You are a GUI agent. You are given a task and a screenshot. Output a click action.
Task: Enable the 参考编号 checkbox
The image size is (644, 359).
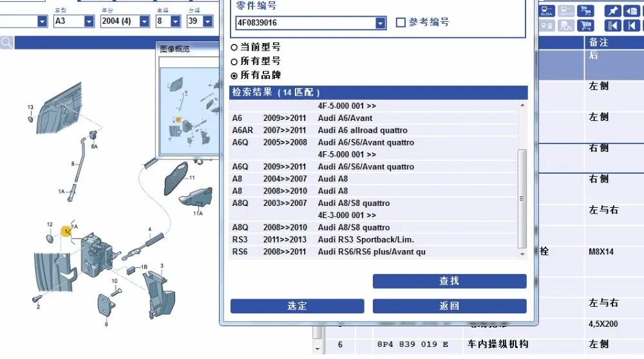(401, 23)
